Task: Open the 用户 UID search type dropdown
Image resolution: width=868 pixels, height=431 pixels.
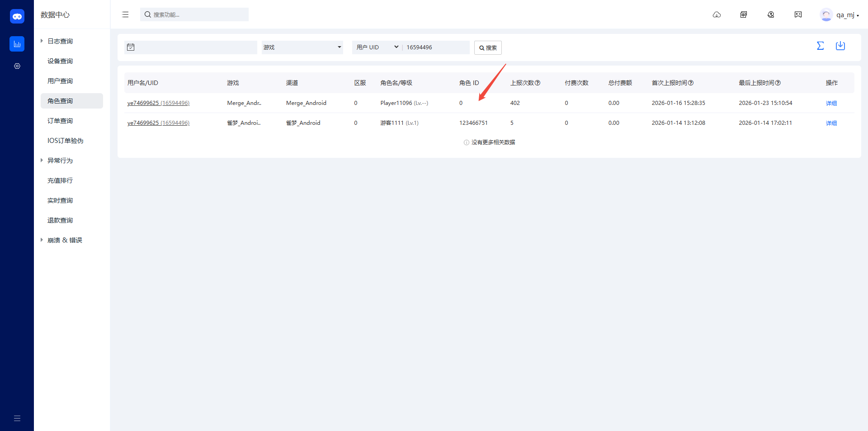Action: tap(377, 47)
